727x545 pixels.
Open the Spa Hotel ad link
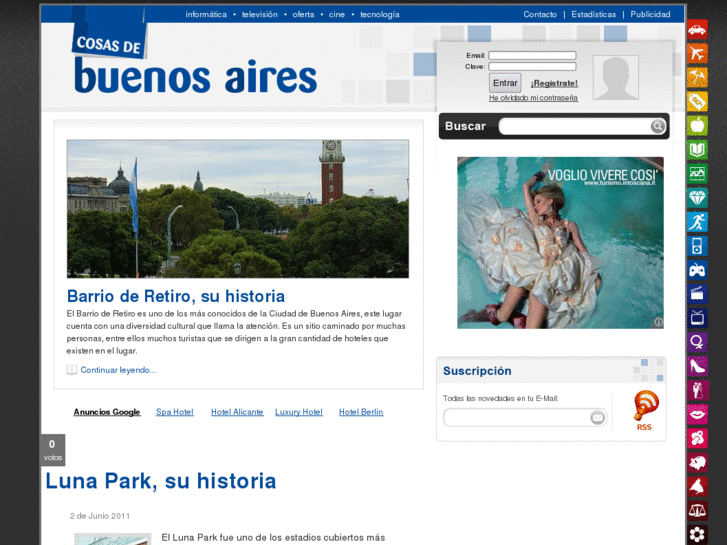pyautogui.click(x=175, y=412)
